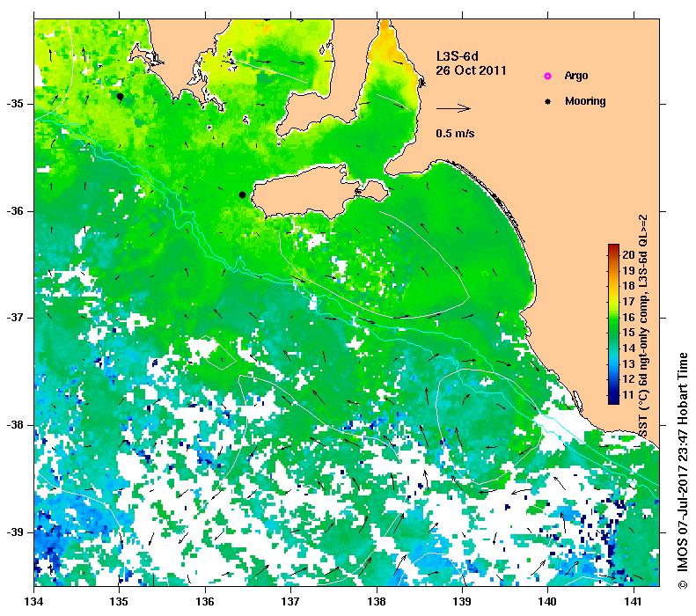696x616 pixels.
Task: Click the colorbar value 19
Action: coord(628,270)
